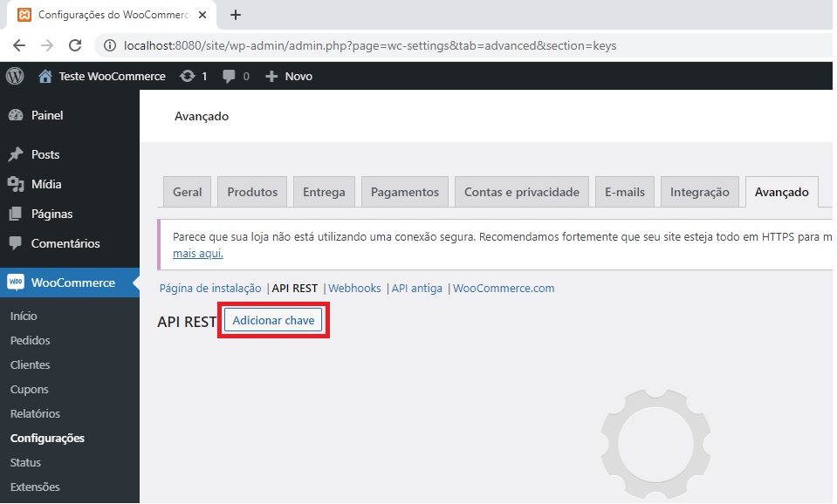Open Status submenu item
Image resolution: width=837 pixels, height=504 pixels.
[25, 463]
